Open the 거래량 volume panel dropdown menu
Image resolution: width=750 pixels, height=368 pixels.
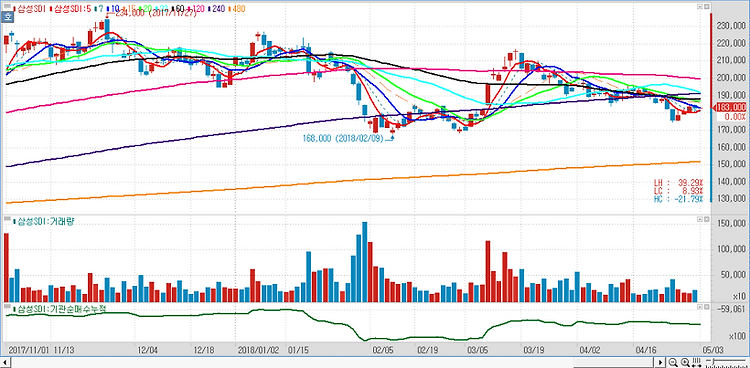[x=699, y=219]
